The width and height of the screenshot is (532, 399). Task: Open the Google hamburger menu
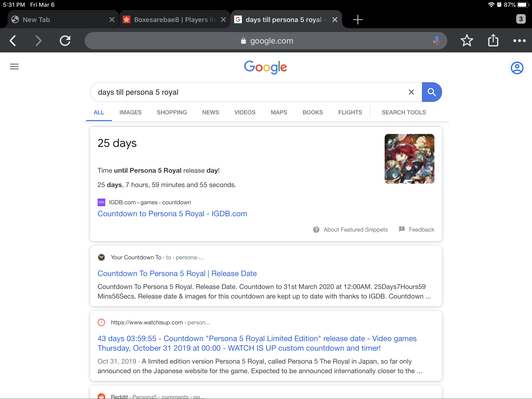[14, 67]
